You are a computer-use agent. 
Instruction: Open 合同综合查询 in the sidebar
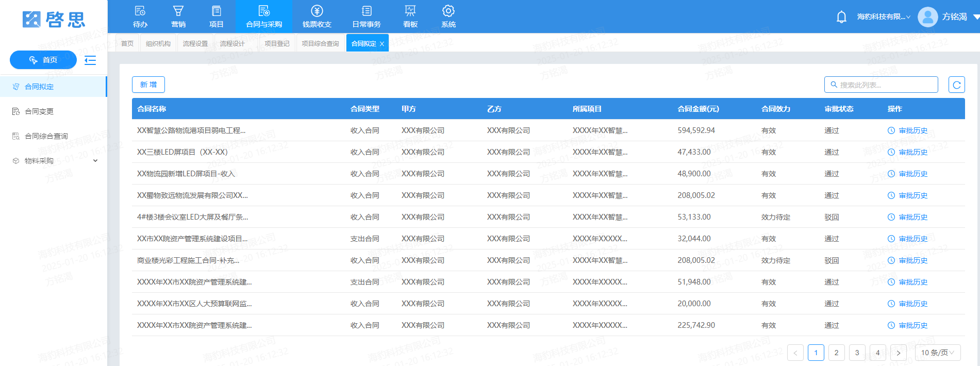tap(54, 136)
